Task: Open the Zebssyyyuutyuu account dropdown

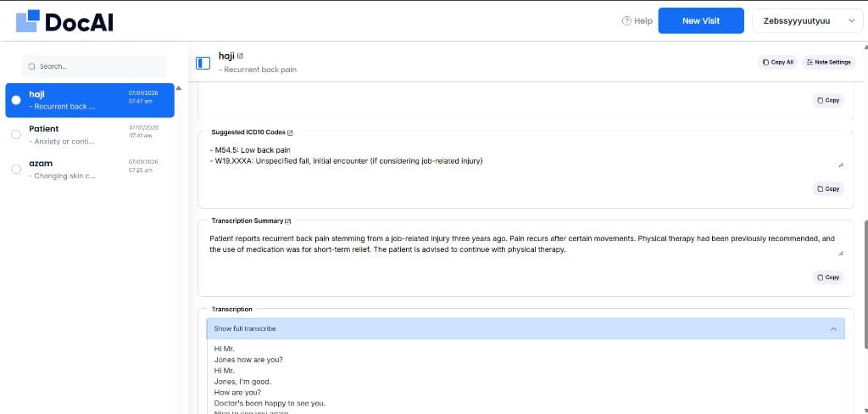Action: 807,20
